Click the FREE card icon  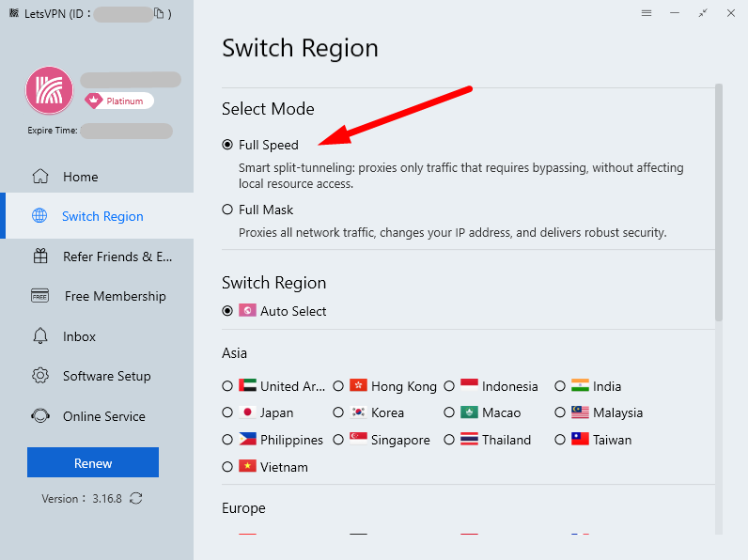click(x=40, y=296)
